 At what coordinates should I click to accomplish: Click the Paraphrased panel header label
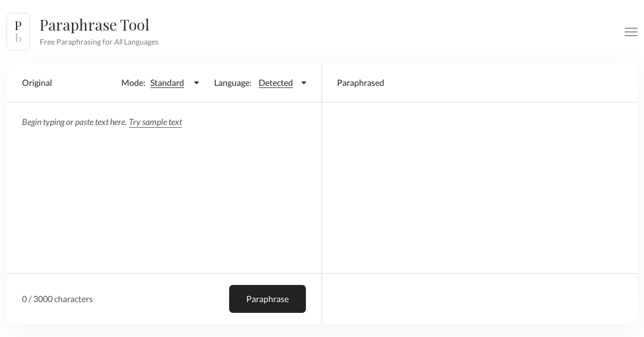pyautogui.click(x=360, y=83)
